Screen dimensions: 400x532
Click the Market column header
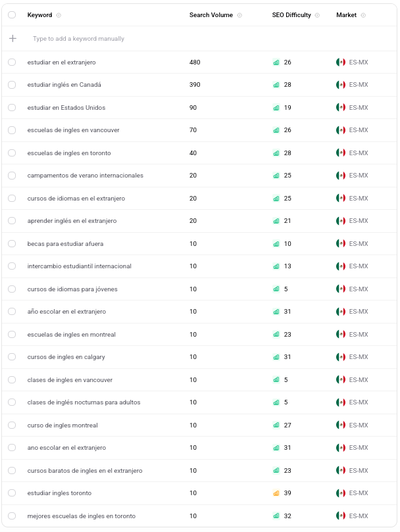pyautogui.click(x=346, y=15)
